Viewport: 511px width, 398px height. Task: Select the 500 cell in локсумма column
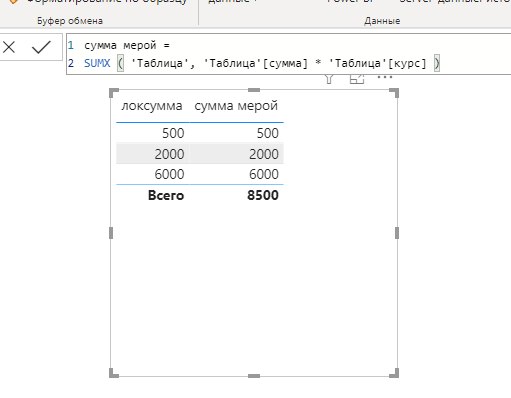pos(173,133)
